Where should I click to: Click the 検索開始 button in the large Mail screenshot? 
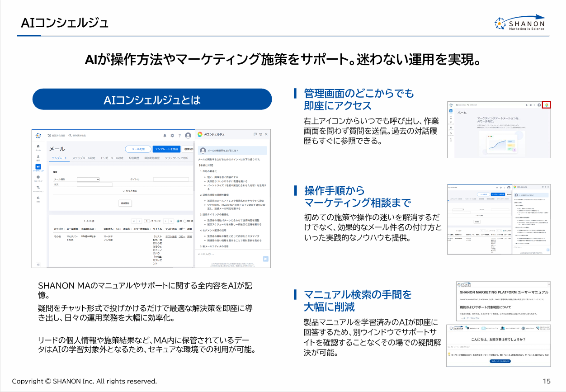coord(125,203)
